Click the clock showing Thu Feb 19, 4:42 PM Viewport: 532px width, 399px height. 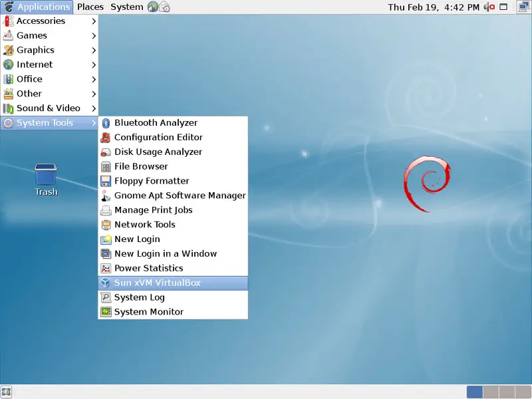(x=434, y=7)
